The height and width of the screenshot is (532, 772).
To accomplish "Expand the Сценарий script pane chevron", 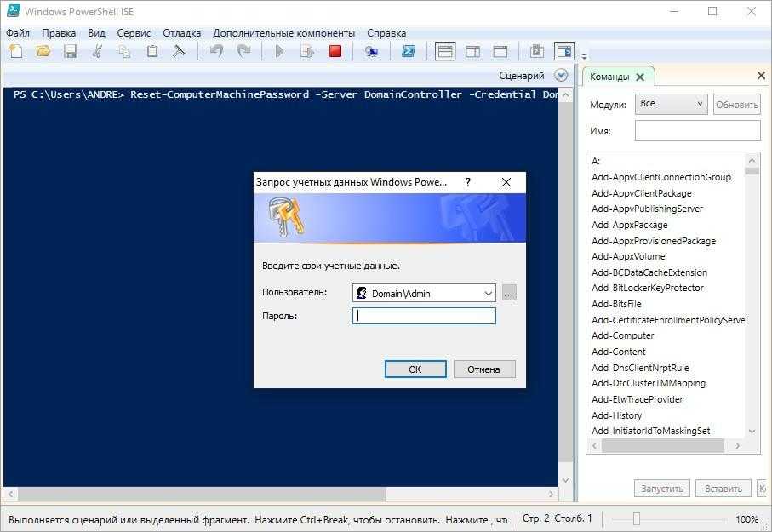I will coord(561,76).
